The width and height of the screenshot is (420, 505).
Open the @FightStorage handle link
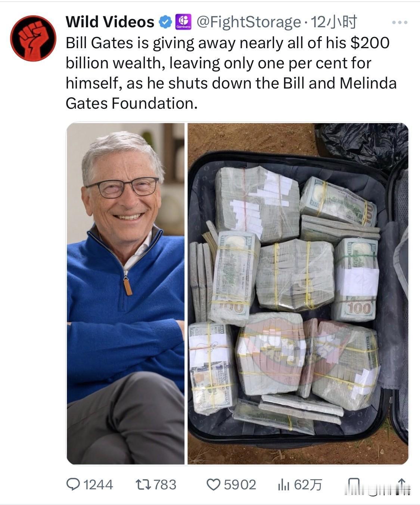[248, 22]
